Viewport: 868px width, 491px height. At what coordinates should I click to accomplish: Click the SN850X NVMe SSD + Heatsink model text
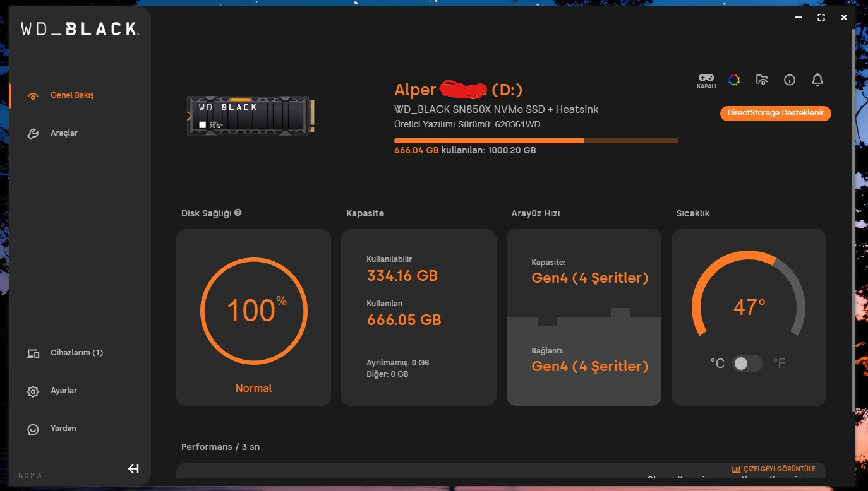[x=496, y=109]
